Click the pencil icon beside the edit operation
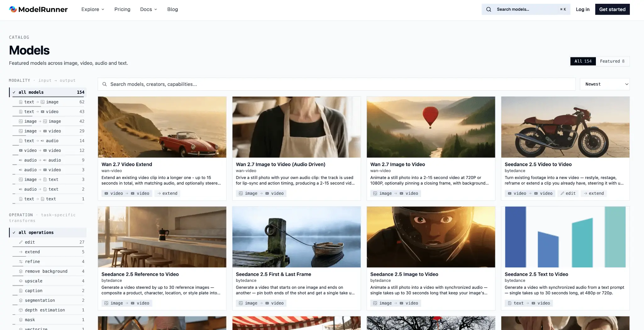This screenshot has height=330, width=644. (21, 242)
